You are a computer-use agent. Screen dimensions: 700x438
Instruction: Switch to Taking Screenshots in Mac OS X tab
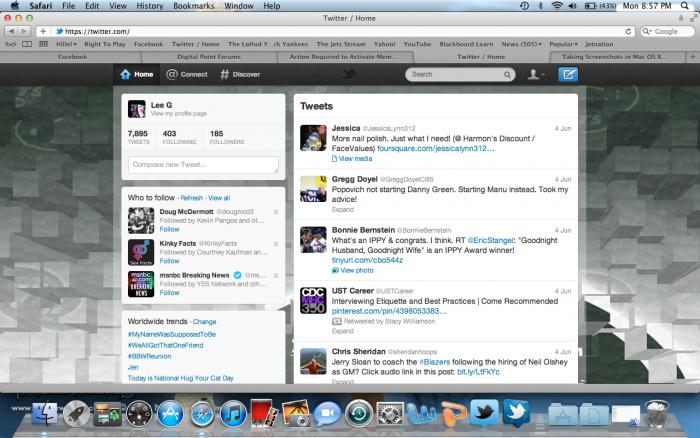pos(619,57)
